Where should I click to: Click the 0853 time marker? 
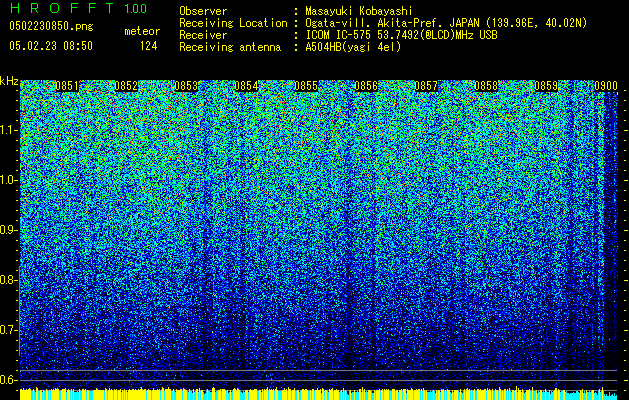[186, 86]
